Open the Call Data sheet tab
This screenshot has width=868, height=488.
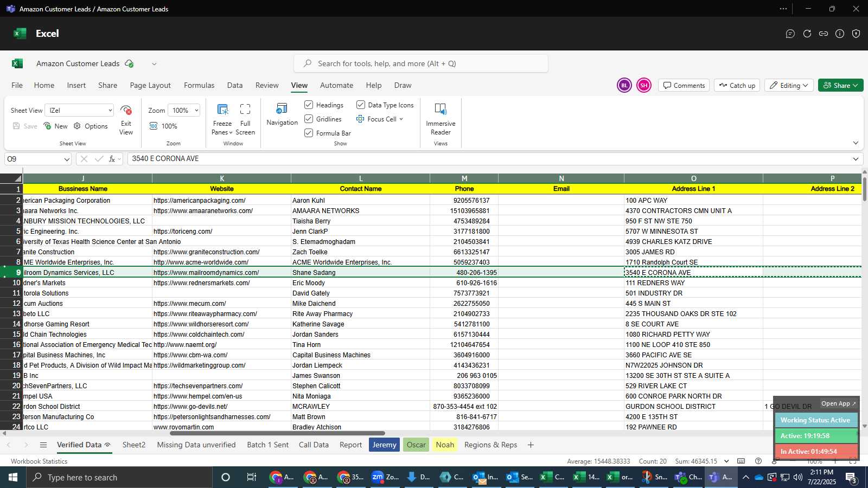314,445
